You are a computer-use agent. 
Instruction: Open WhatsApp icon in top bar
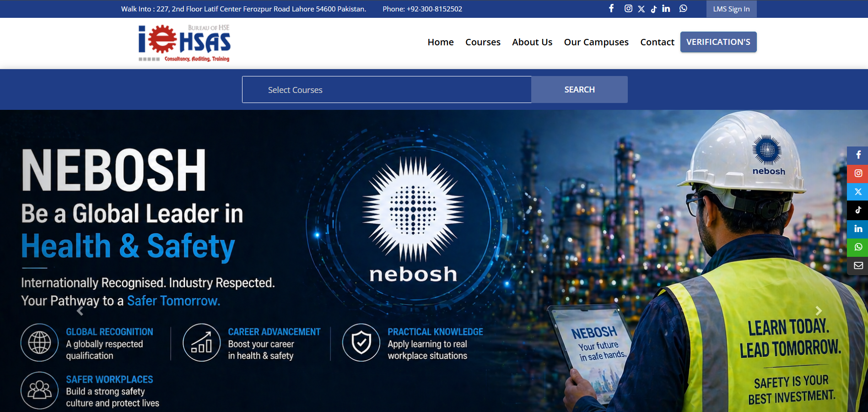coord(683,8)
